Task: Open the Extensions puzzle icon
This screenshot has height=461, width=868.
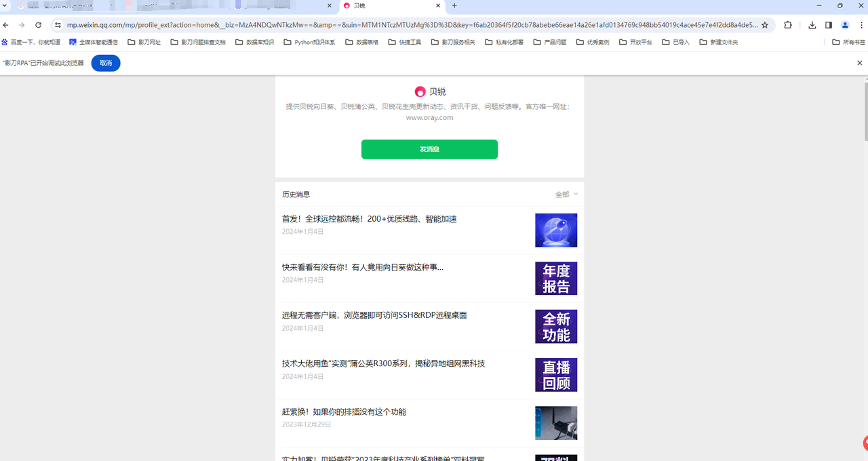Action: (788, 25)
